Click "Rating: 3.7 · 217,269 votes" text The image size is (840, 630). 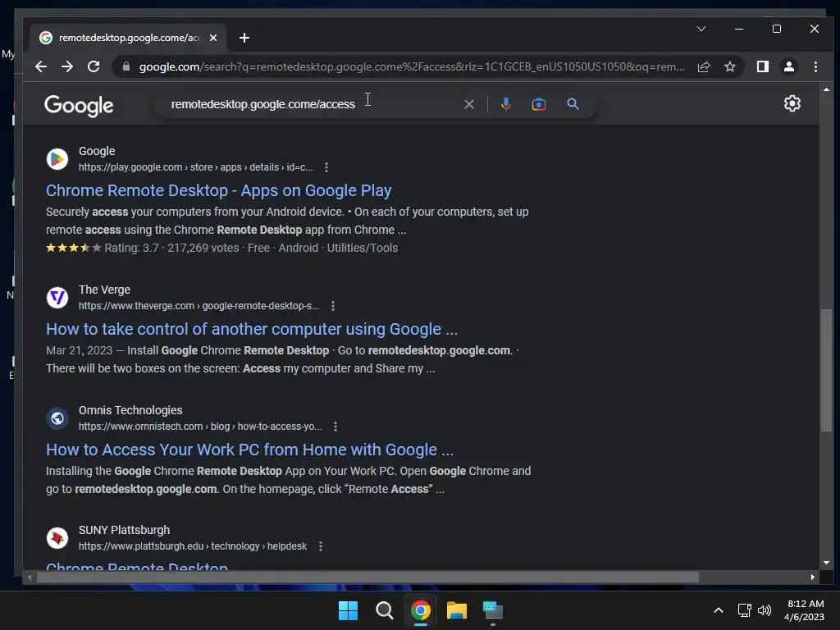(171, 248)
